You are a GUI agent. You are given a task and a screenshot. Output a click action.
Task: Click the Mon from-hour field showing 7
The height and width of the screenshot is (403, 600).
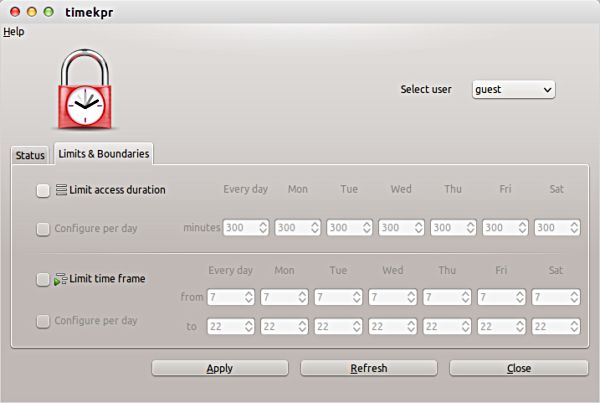click(284, 297)
